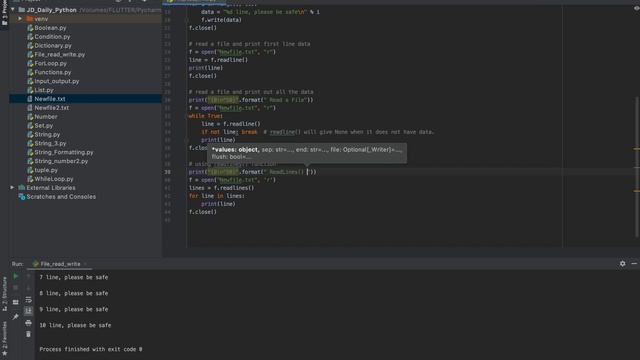The width and height of the screenshot is (640, 360).
Task: Hide the Run panel with minus icon
Action: [634, 264]
